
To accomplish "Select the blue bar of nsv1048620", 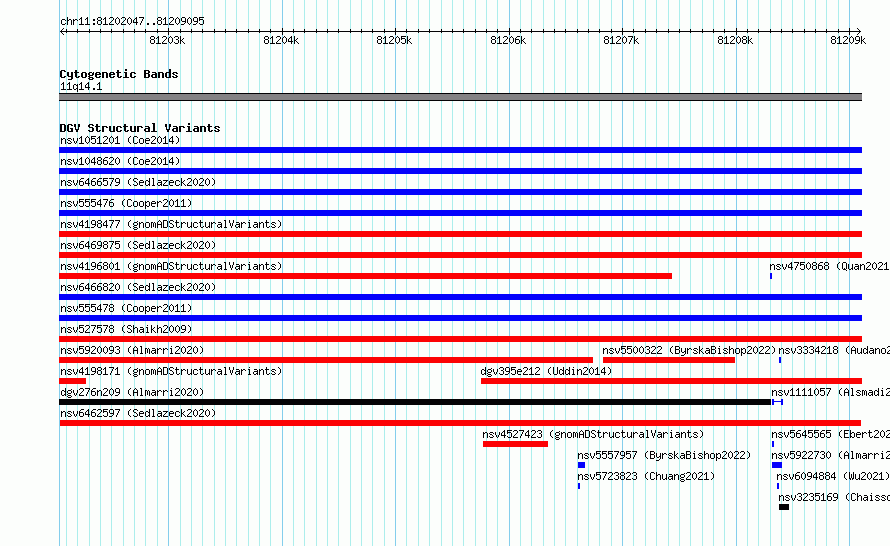I will tap(460, 171).
